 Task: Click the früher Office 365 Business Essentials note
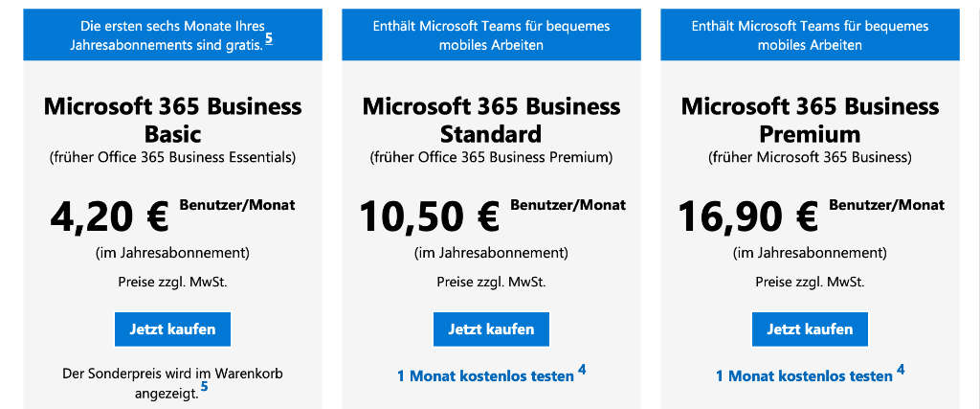pos(172,158)
